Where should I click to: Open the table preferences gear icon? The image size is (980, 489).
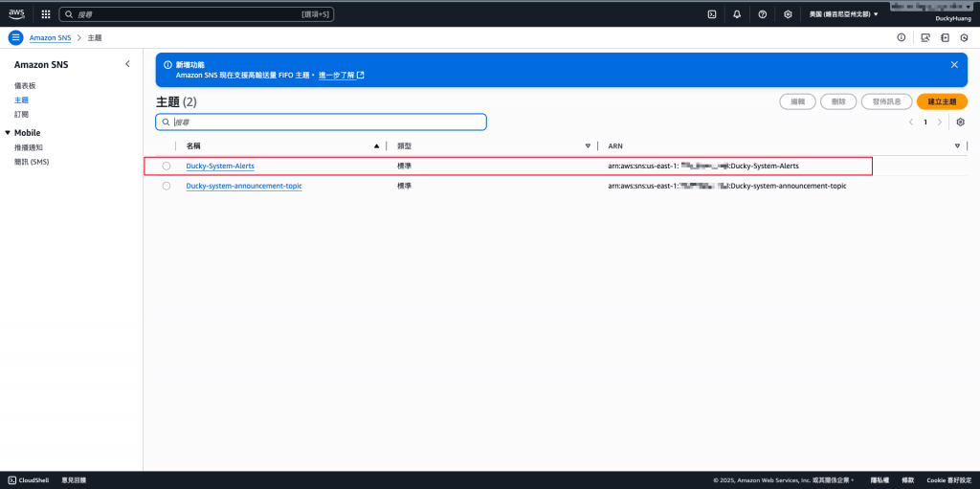[x=961, y=122]
